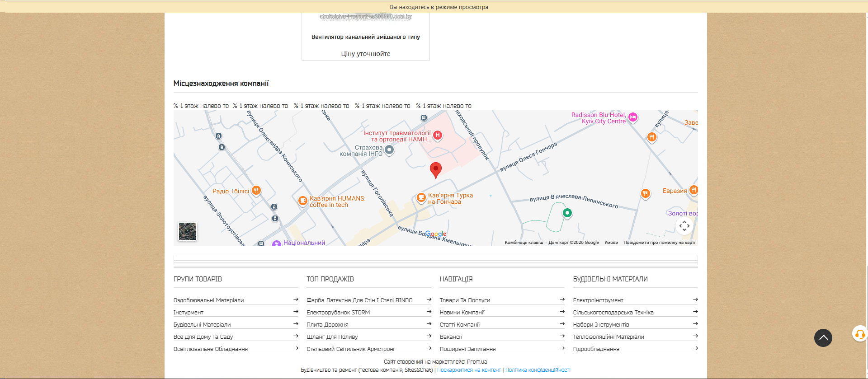Open Вентилятор канальний змішаного типу product

[365, 37]
